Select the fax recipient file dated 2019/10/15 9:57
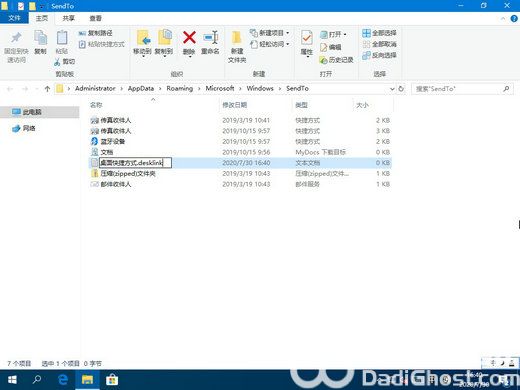520x390 pixels. tap(240, 131)
